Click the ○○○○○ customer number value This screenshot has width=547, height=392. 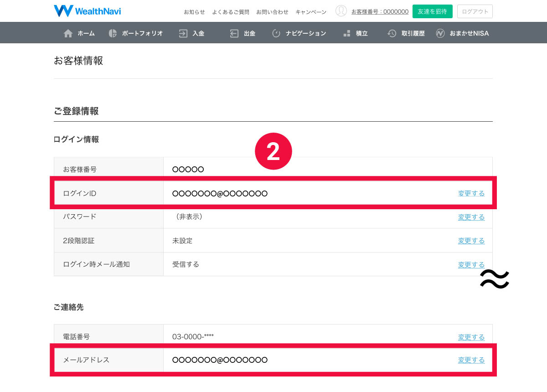[x=188, y=170]
